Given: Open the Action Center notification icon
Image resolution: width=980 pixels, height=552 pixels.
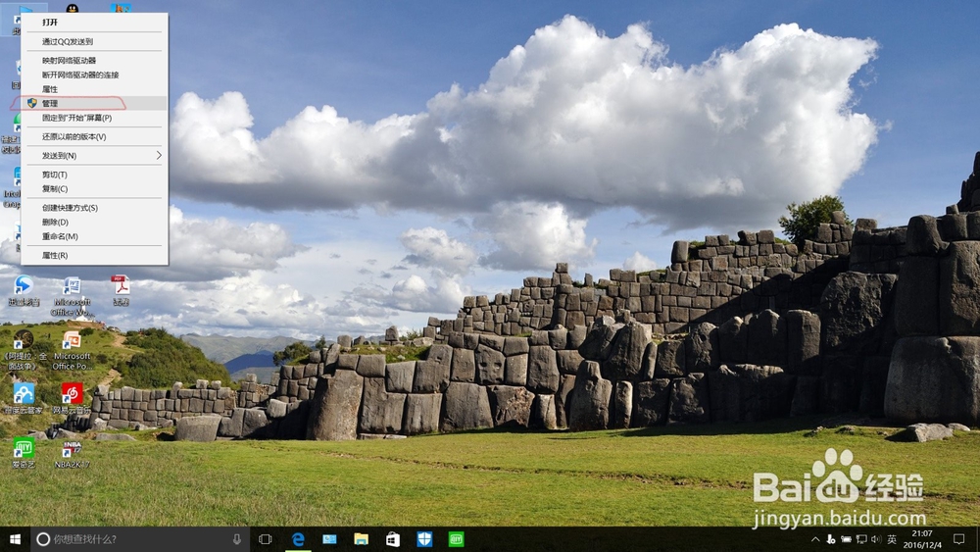Looking at the screenshot, I should click(958, 539).
